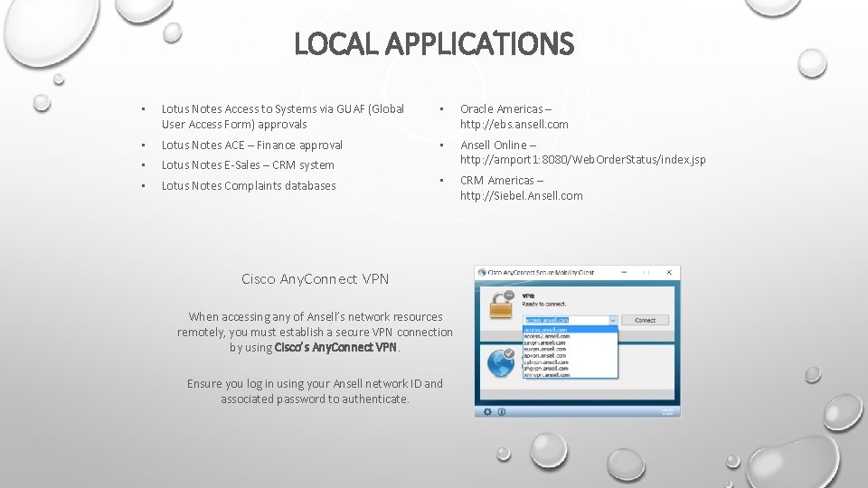Open the amport1:8080 WebOrderStatus link

point(583,160)
